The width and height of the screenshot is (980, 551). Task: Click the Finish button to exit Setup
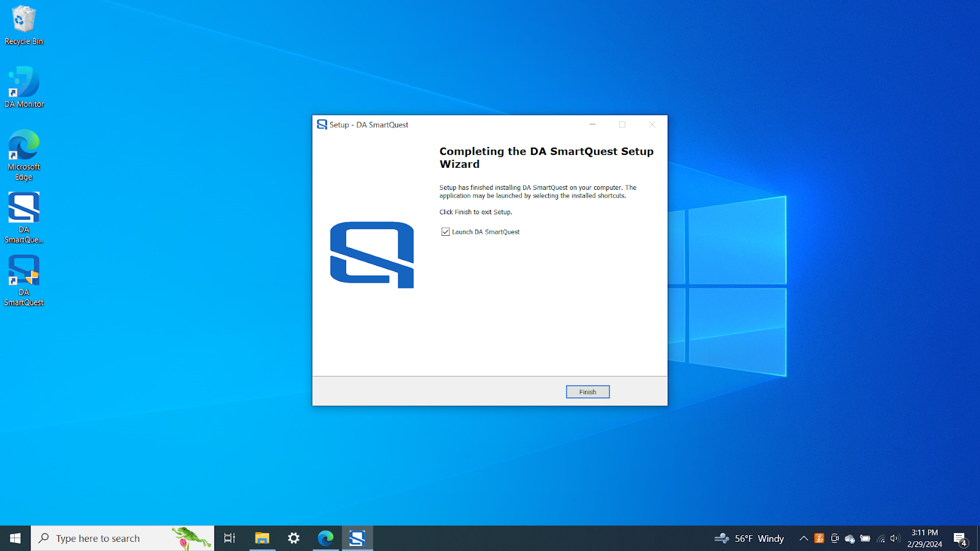click(x=587, y=391)
